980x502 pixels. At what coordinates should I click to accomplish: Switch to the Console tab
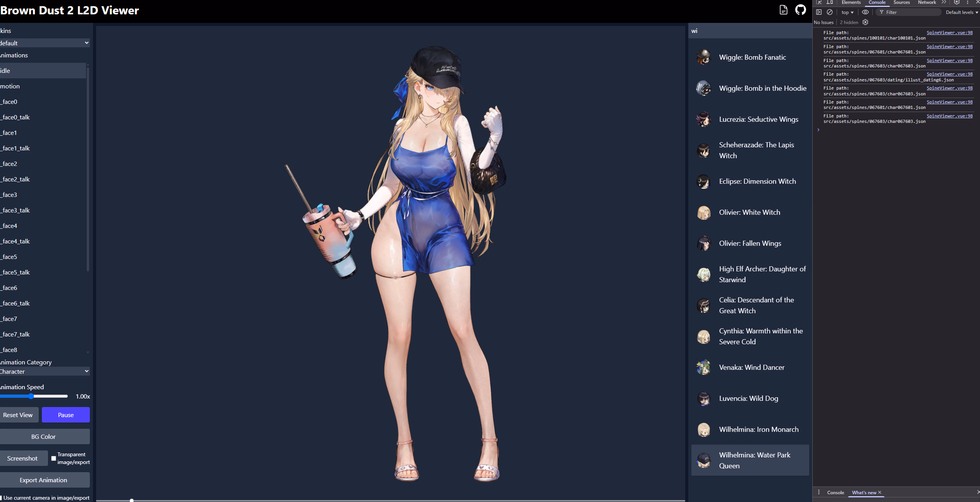point(877,2)
